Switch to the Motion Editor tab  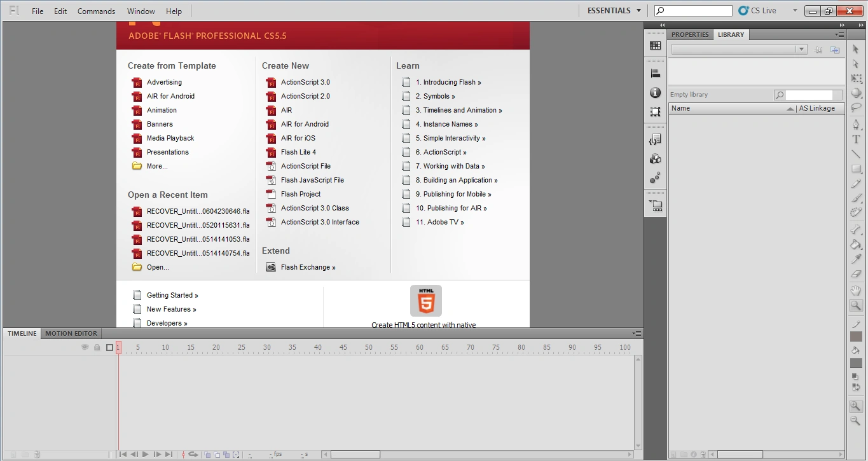pyautogui.click(x=71, y=333)
